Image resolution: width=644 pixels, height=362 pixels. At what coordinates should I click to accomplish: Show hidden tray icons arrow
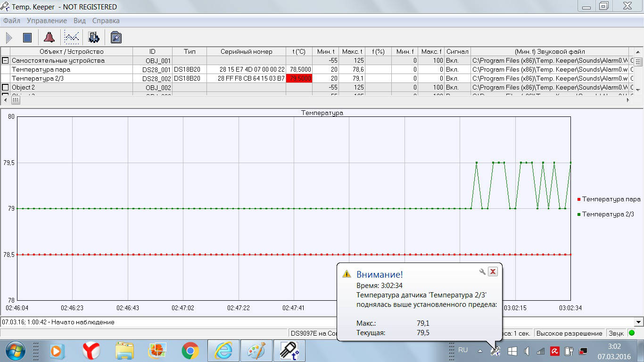click(x=480, y=351)
